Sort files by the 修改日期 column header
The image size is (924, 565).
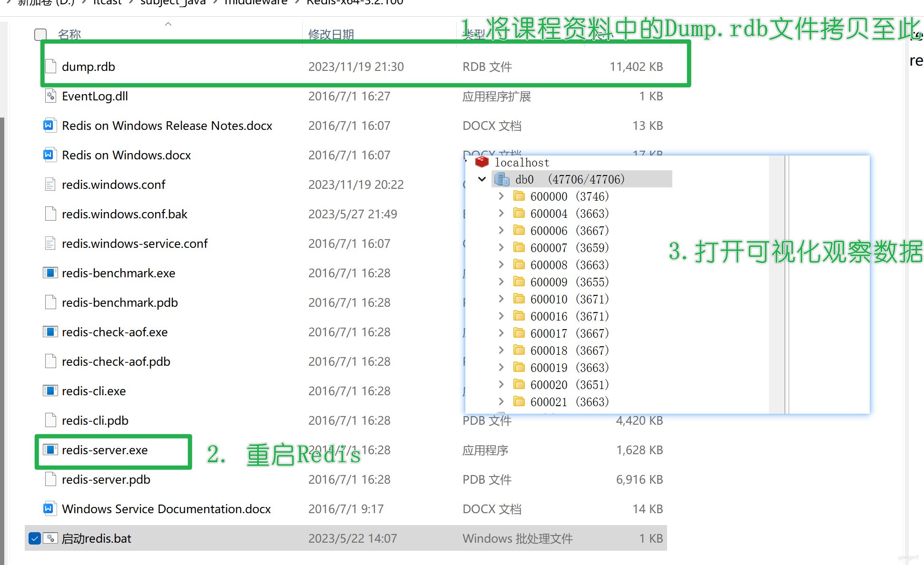tap(331, 34)
